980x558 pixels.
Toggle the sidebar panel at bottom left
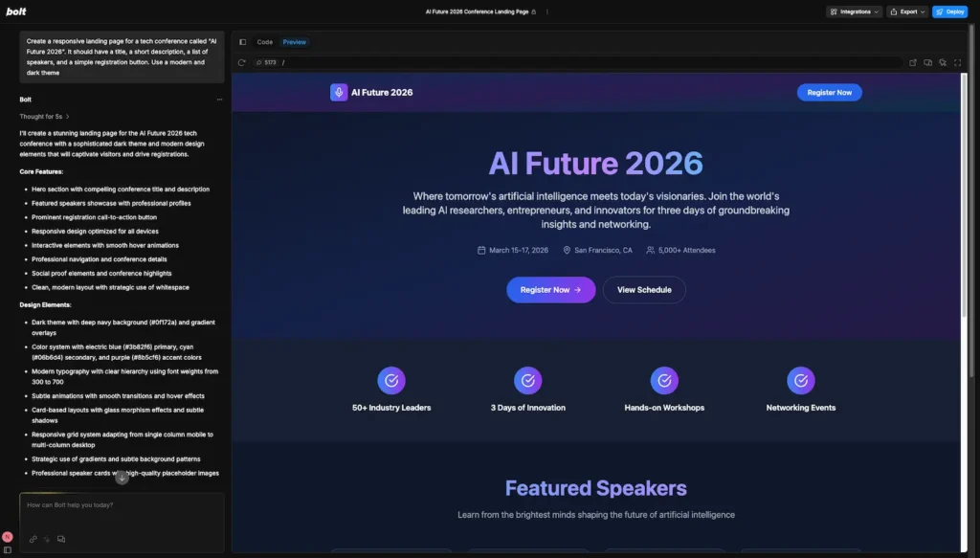(x=8, y=550)
